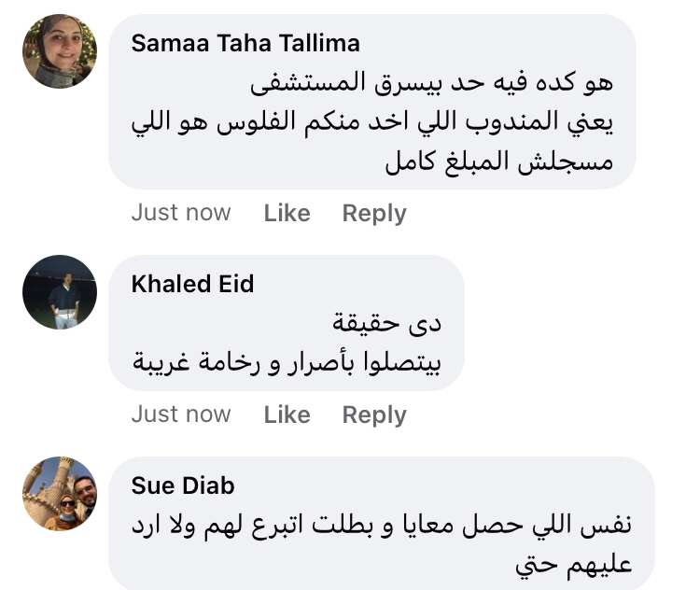Like Khaled Eid's comment

287,414
